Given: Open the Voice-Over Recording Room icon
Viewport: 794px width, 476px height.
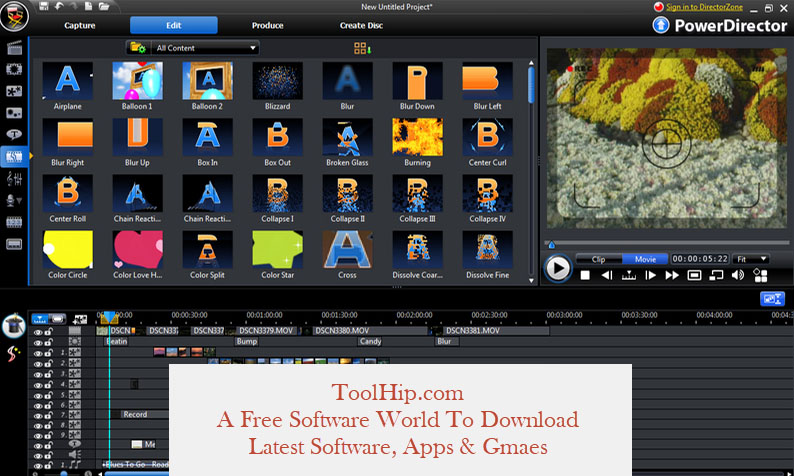Looking at the screenshot, I should coord(11,201).
